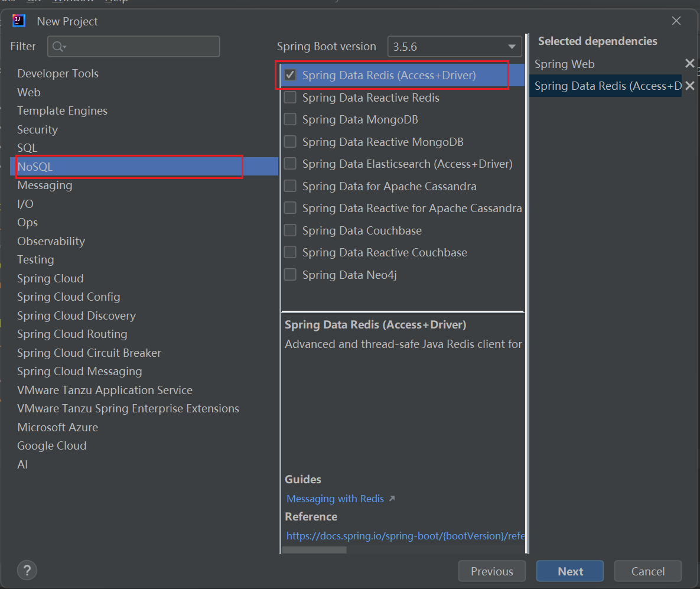
Task: Cancel the New Project wizard
Action: click(648, 571)
